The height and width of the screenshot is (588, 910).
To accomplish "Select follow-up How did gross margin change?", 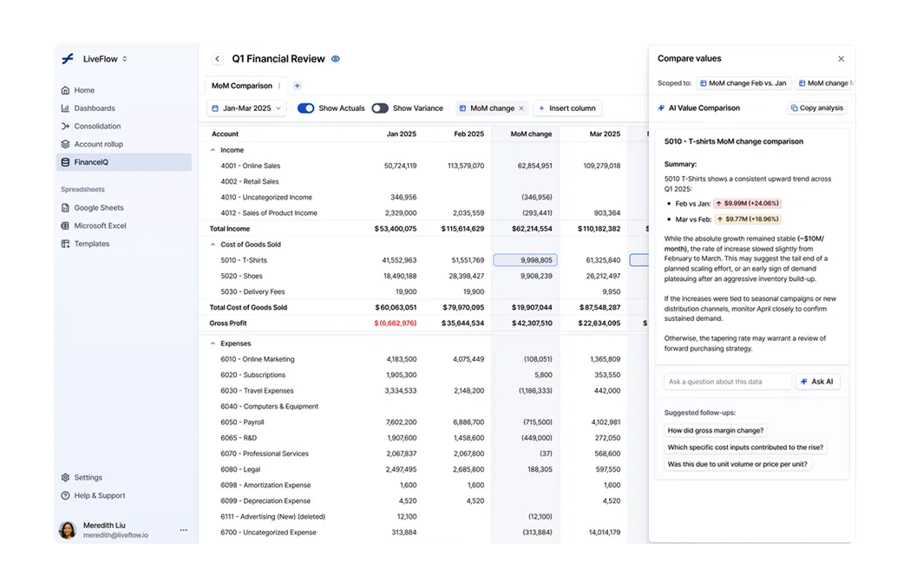I will (x=715, y=431).
